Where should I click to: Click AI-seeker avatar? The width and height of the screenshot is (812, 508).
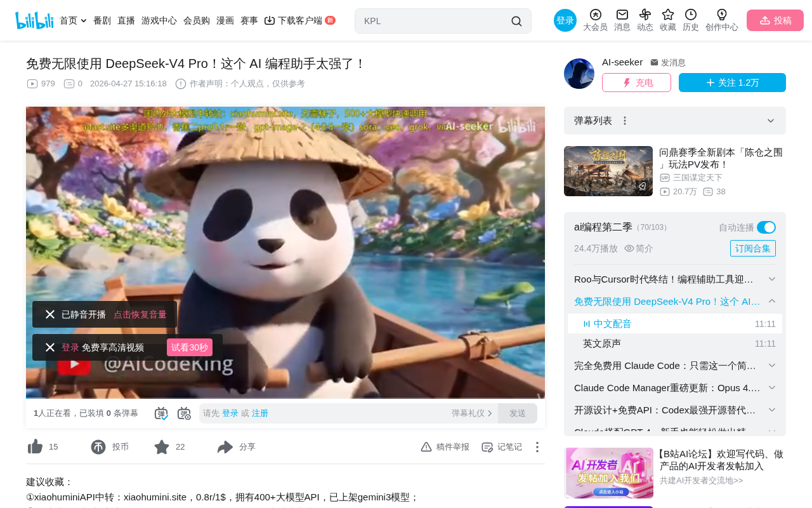pos(579,74)
